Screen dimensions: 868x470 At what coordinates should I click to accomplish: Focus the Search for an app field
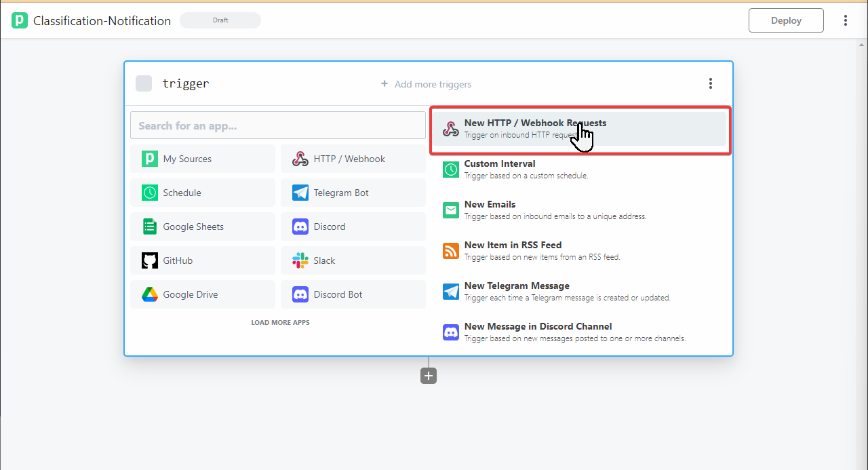click(x=277, y=125)
